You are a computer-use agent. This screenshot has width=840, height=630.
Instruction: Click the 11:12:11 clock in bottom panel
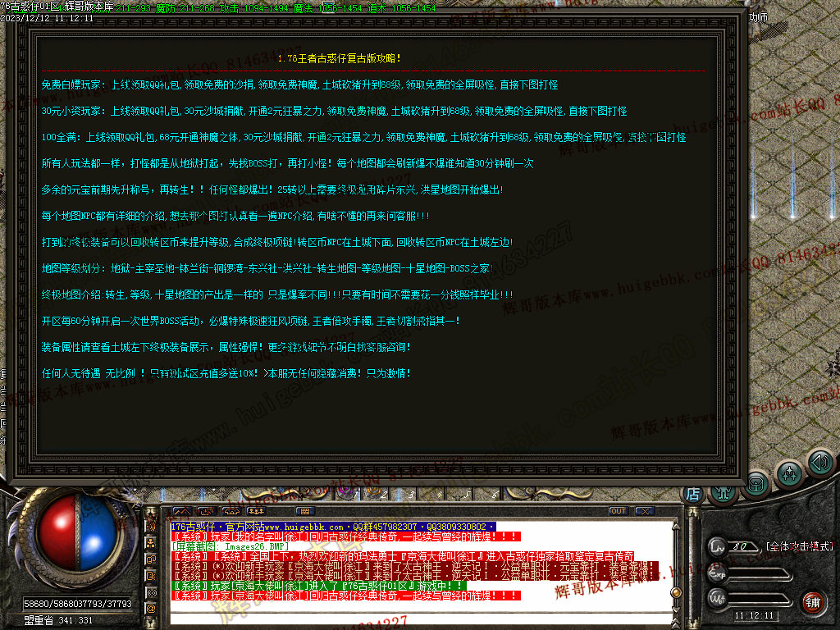pyautogui.click(x=754, y=615)
